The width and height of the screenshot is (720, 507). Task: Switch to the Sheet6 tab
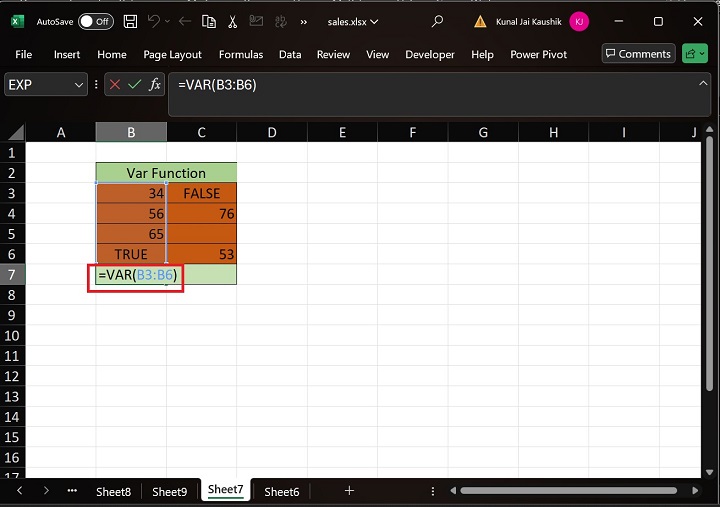[x=281, y=492]
